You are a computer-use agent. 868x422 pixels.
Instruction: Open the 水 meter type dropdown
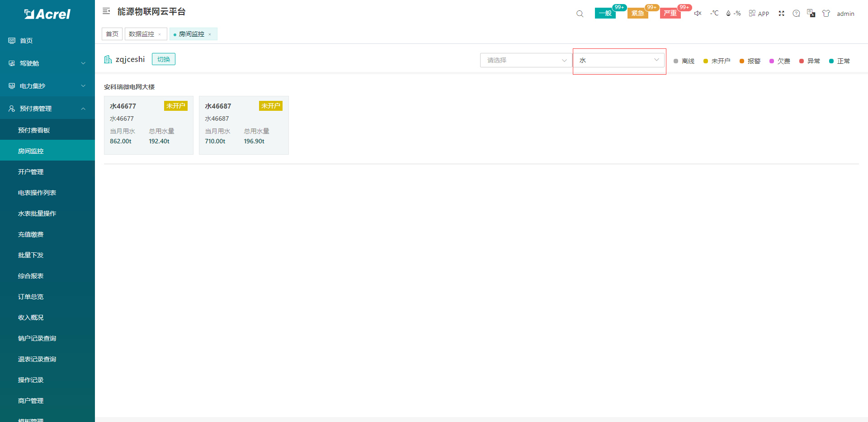[x=618, y=60]
